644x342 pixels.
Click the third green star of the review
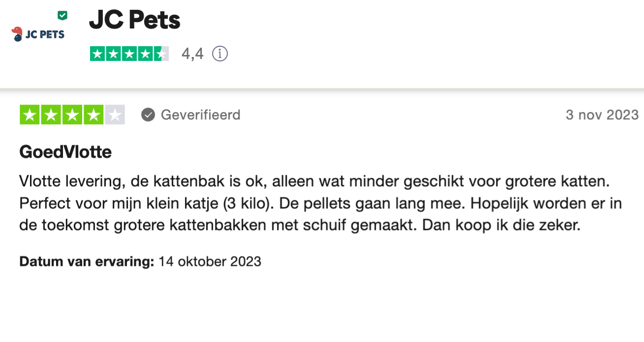point(72,115)
